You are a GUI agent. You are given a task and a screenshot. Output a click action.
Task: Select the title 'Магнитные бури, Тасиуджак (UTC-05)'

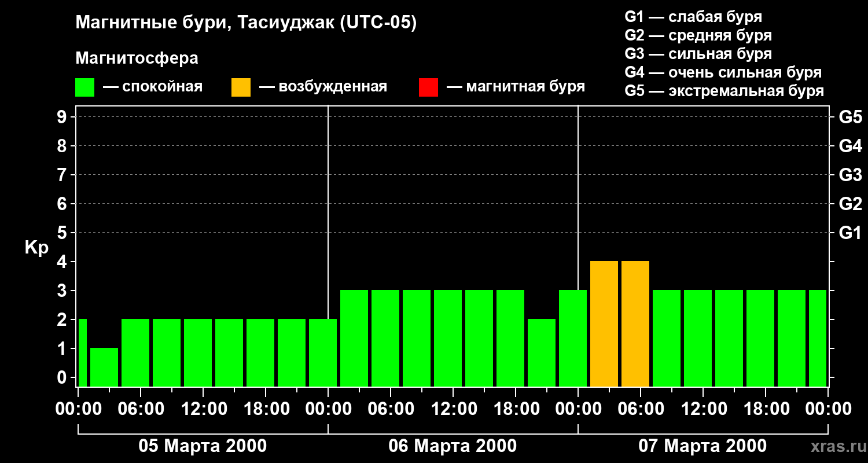click(246, 23)
